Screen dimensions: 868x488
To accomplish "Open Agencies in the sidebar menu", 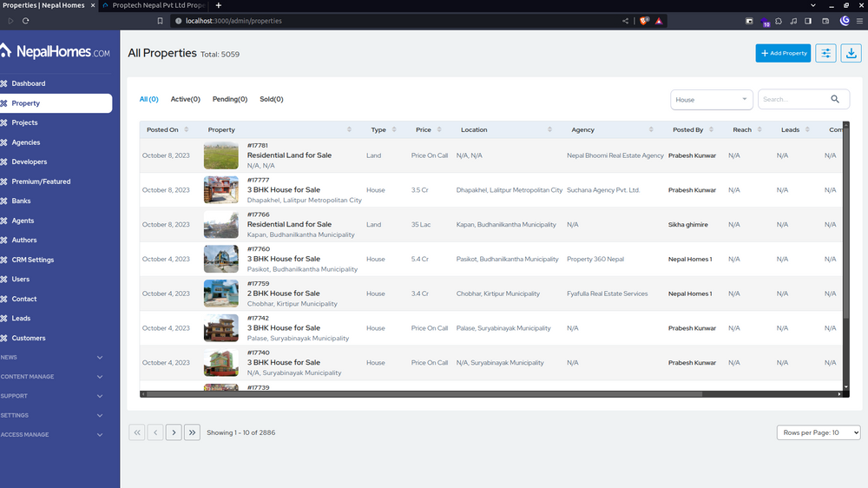I will coord(25,142).
